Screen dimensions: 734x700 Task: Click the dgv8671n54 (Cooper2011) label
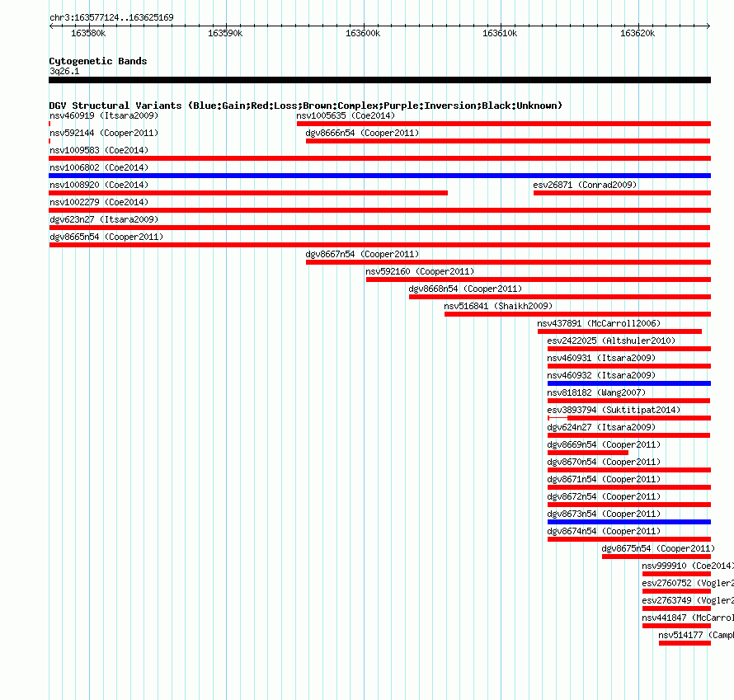pyautogui.click(x=604, y=479)
